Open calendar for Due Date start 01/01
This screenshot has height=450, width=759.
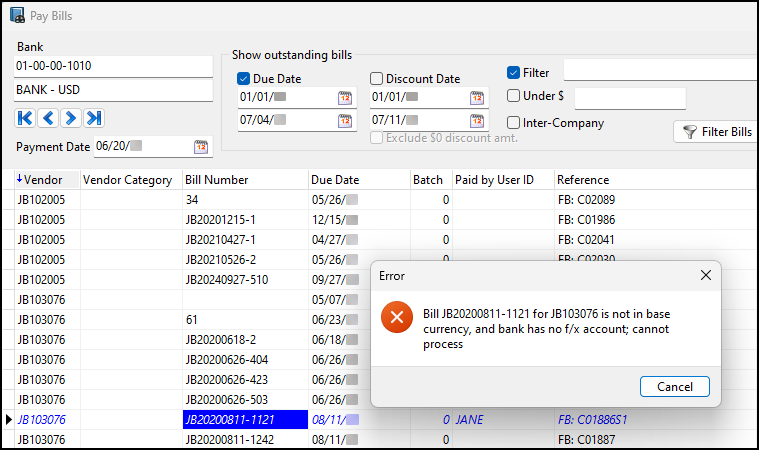345,98
